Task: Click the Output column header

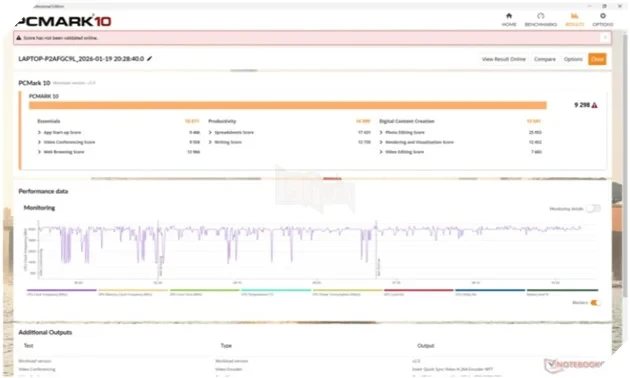Action: click(425, 345)
